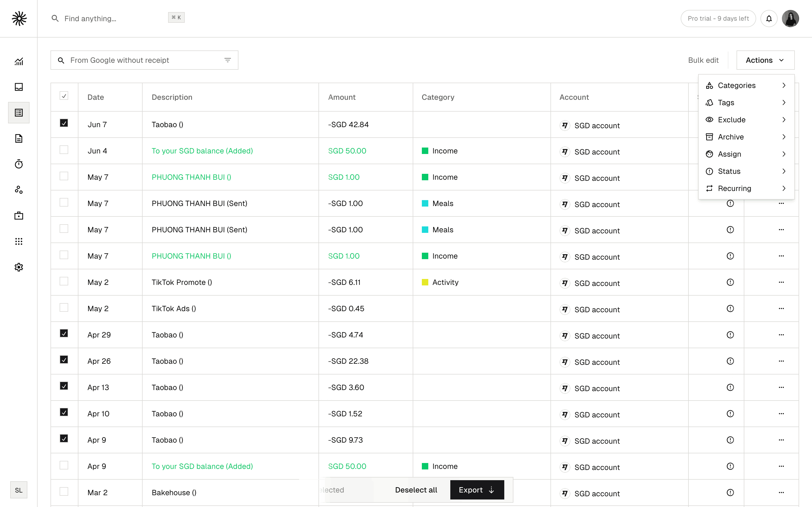Image resolution: width=812 pixels, height=507 pixels.
Task: Select the Jun 4 SGD balance transaction
Action: pyautogui.click(x=64, y=150)
